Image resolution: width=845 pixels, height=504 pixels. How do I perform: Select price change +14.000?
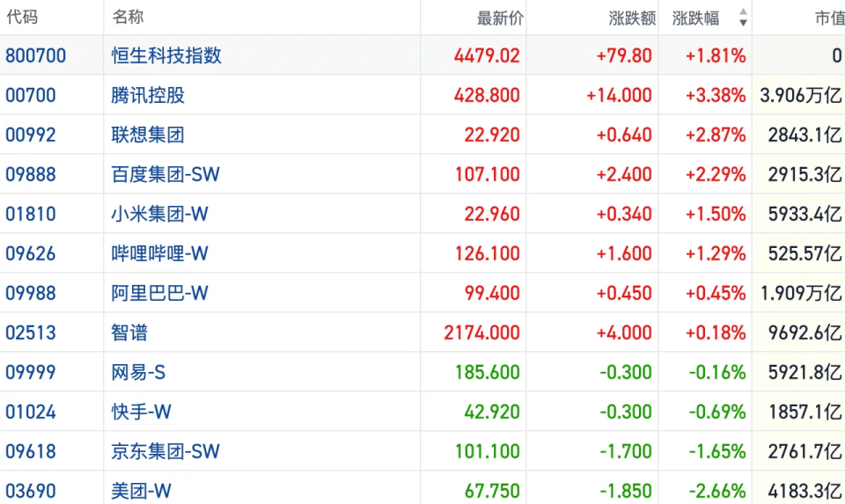click(x=619, y=95)
